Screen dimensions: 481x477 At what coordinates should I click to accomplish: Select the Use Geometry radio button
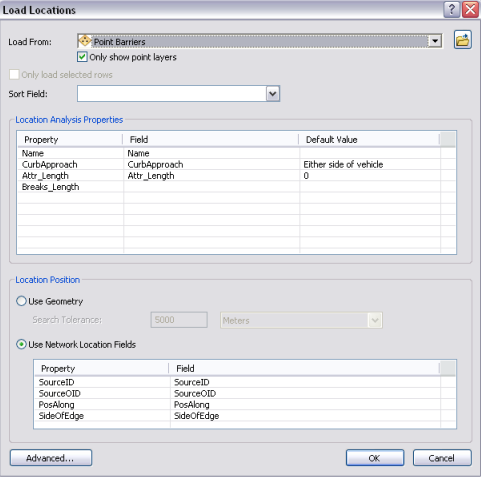click(21, 301)
